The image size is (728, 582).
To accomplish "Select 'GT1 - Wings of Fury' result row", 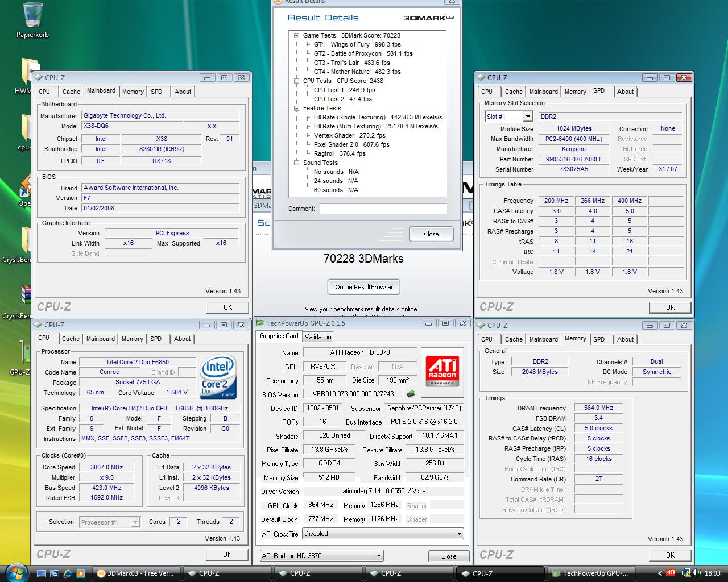I will point(357,44).
